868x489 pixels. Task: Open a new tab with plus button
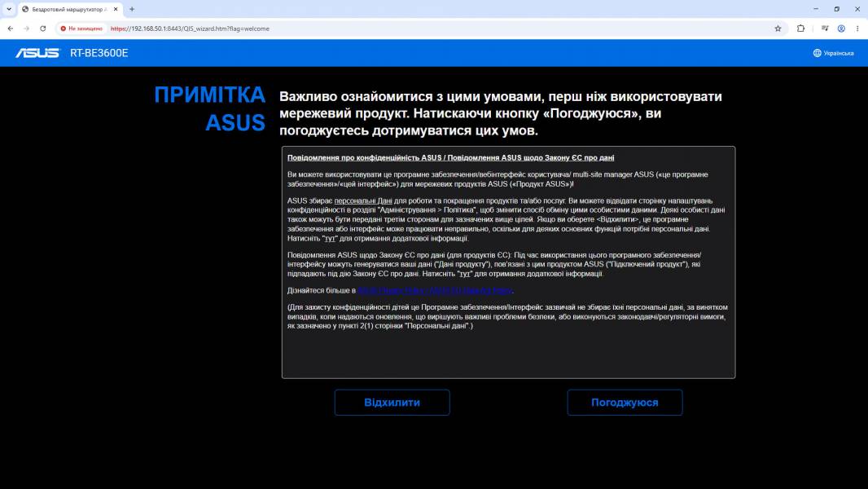pos(132,9)
